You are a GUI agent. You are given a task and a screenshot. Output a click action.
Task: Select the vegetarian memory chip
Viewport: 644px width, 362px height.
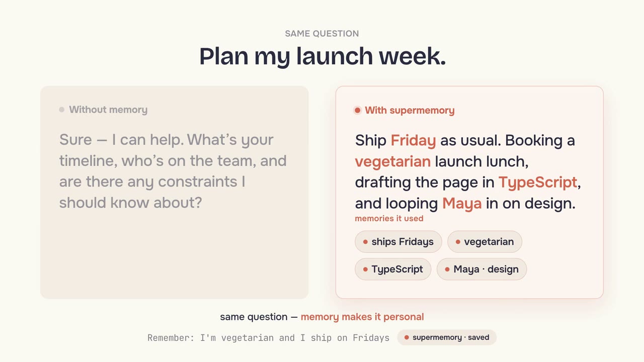click(x=485, y=242)
